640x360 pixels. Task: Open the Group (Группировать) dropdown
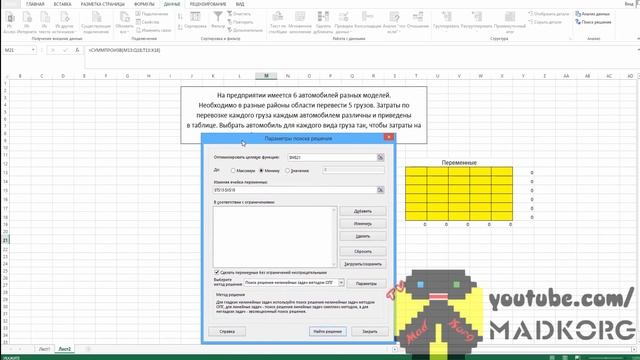coord(446,21)
